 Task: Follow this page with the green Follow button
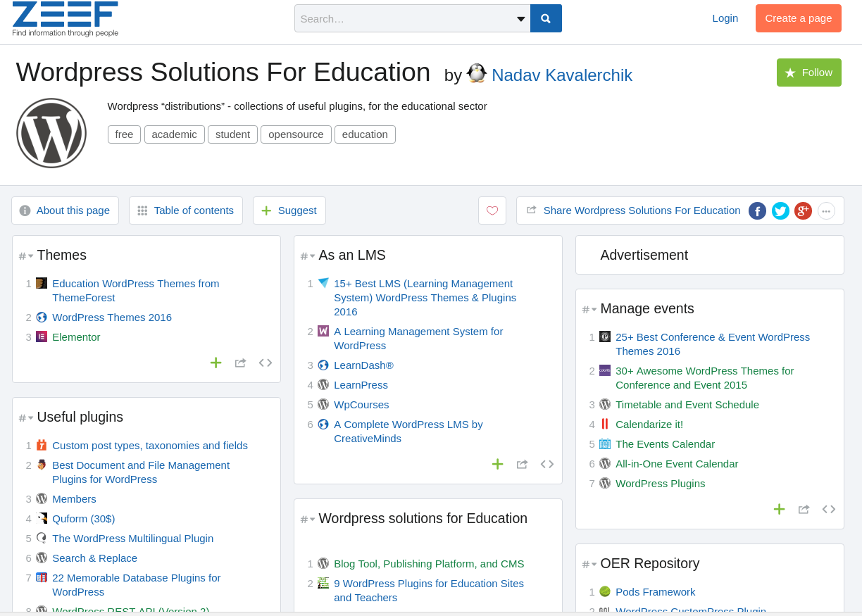click(809, 73)
